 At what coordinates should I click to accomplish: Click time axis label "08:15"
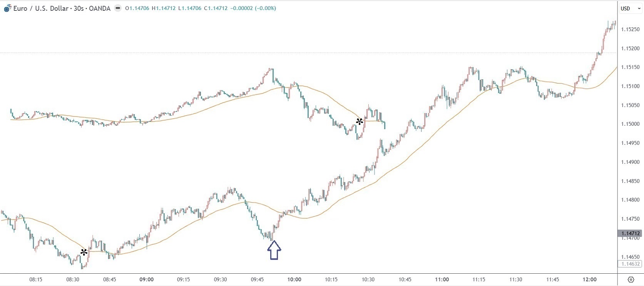36,279
